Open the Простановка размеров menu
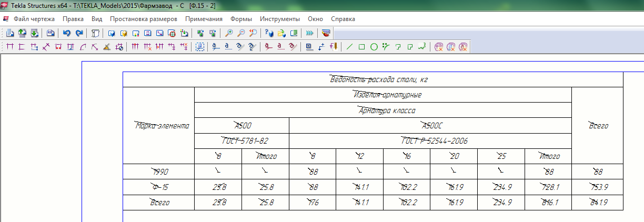The image size is (644, 222). (144, 18)
